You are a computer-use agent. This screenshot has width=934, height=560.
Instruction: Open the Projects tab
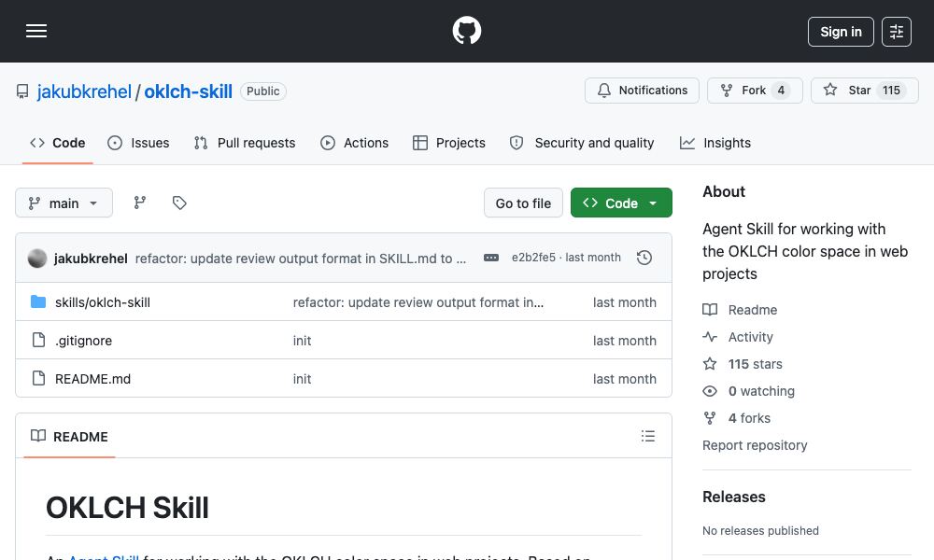(449, 143)
